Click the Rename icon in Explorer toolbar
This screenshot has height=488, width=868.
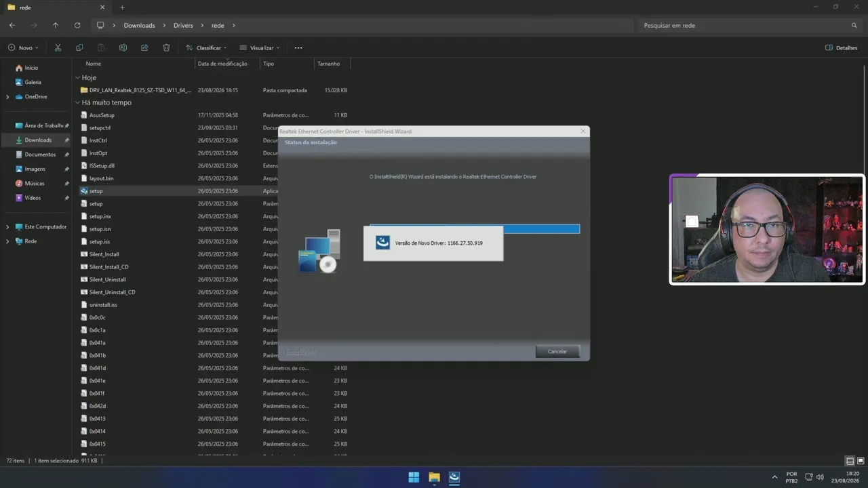tap(123, 47)
